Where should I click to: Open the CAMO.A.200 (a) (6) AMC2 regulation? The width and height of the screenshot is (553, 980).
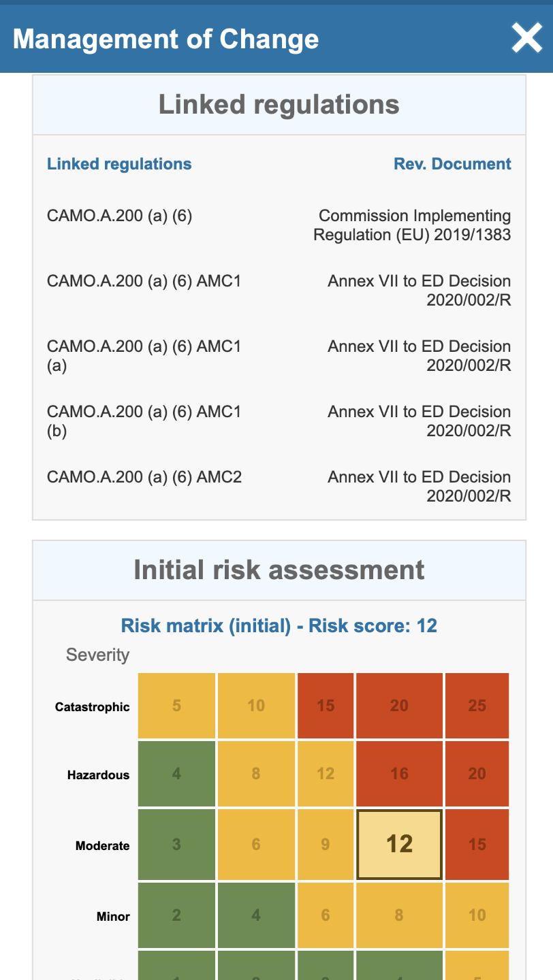144,477
